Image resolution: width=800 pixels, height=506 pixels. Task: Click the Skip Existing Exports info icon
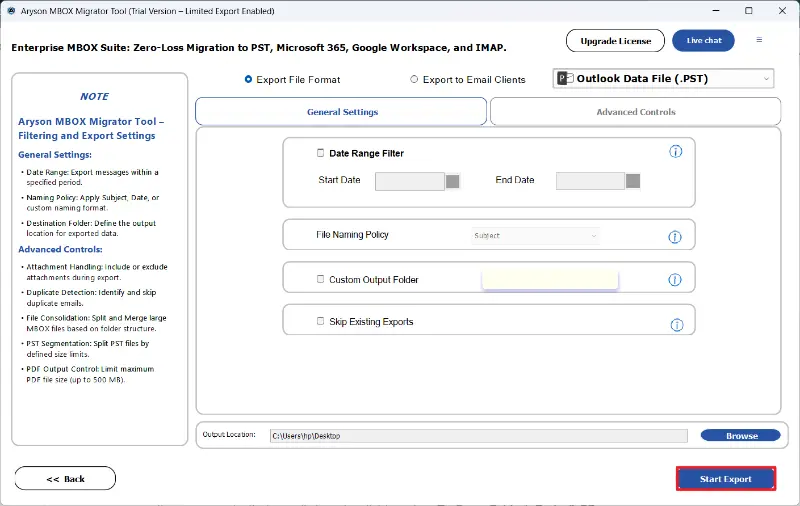click(677, 325)
